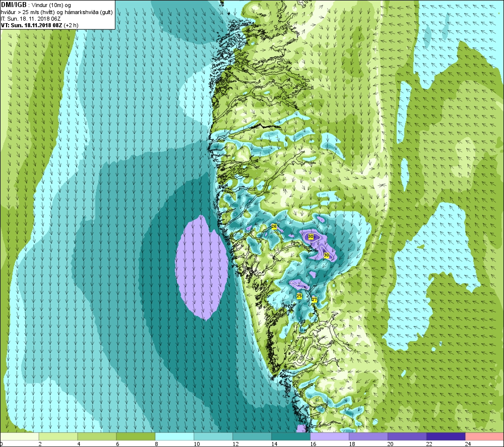
Task: Click the large lavender offshore wind-maximum oval
Action: click(x=202, y=268)
